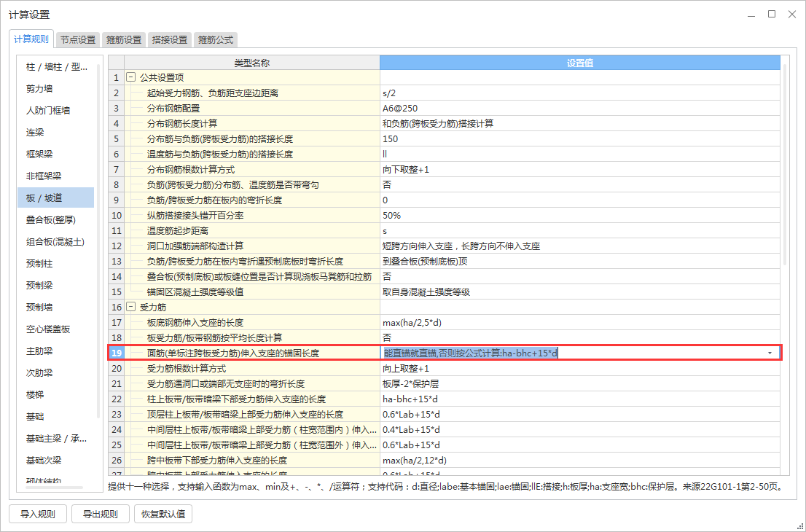806x532 pixels.
Task: Select 预制梁 in the sidebar
Action: point(57,285)
